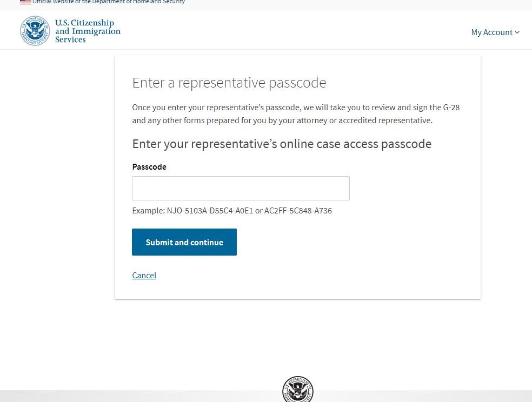Click 'Once you enter your representative's passcode' text

(x=216, y=108)
